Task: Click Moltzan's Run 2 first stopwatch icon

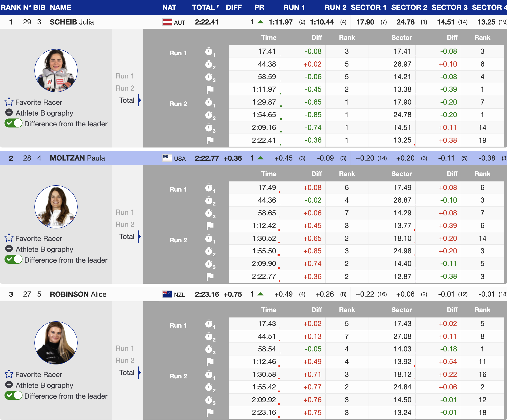Action: pos(209,238)
